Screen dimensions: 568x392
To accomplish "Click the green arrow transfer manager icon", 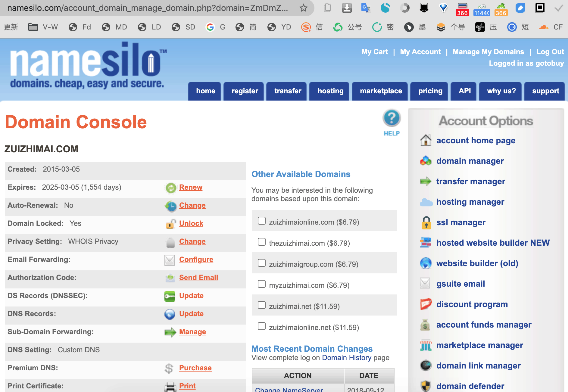I will (426, 181).
